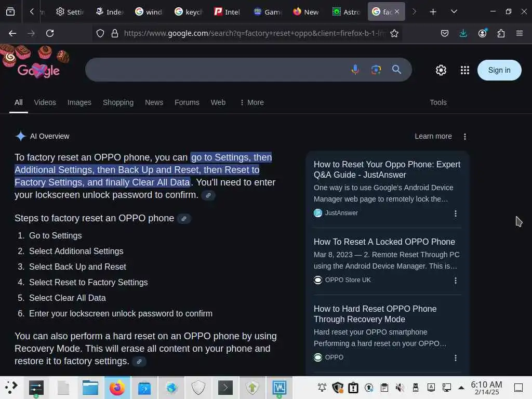Open AI Overview three-dot options
The height and width of the screenshot is (399, 532).
(x=465, y=137)
